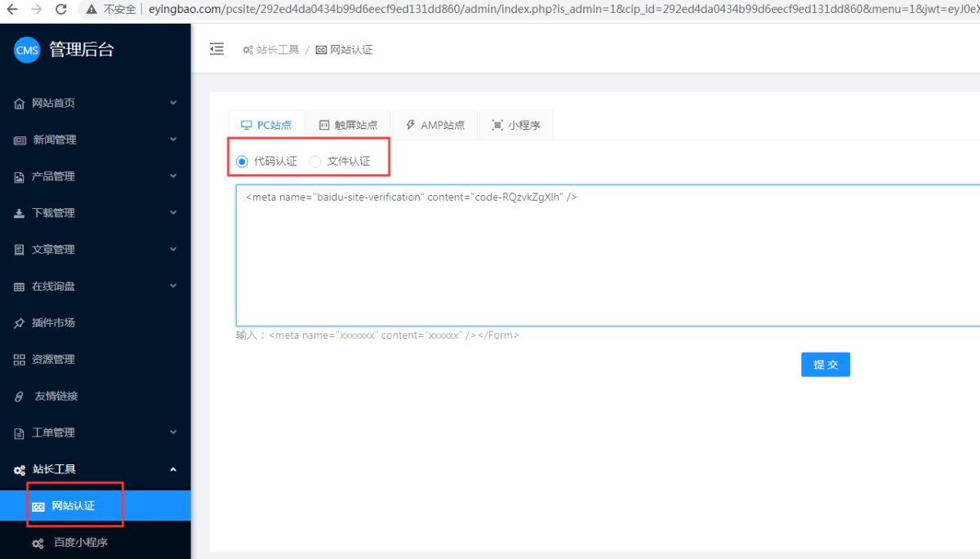
Task: Click the 提交 submit button
Action: pyautogui.click(x=826, y=365)
